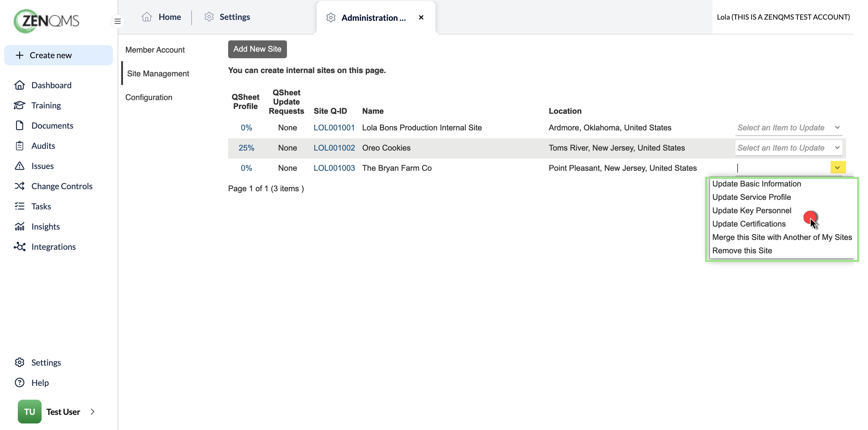The height and width of the screenshot is (430, 868).
Task: Open the 0% QSheet profile for Lola Bons
Action: click(x=246, y=128)
